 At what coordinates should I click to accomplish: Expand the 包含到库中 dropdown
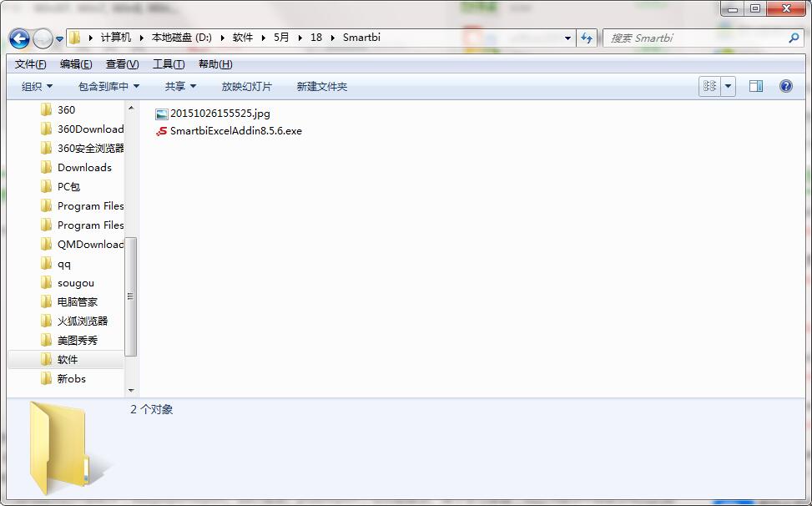(108, 86)
